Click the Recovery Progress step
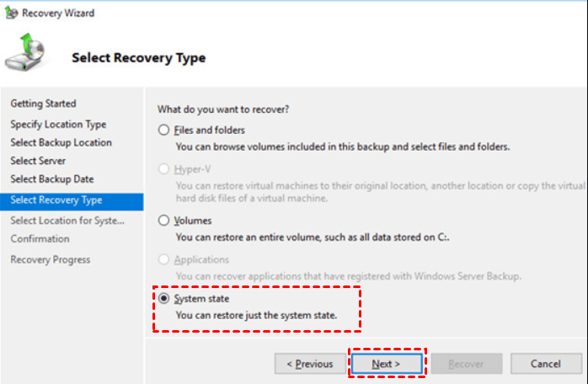The height and width of the screenshot is (384, 588). (x=50, y=259)
